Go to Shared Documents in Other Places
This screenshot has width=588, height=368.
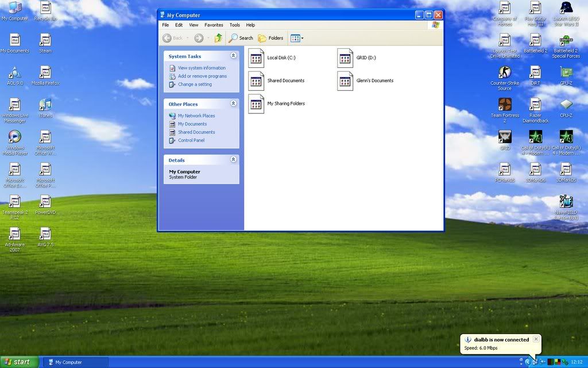(x=196, y=133)
